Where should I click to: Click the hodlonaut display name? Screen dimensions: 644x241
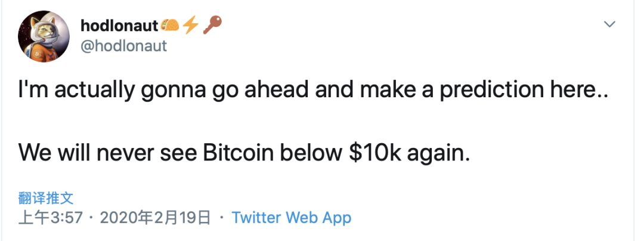(119, 26)
